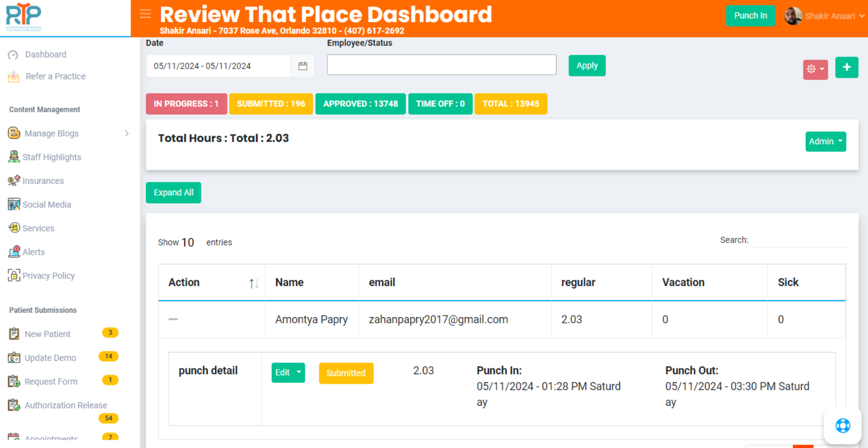
Task: Click the Dashboard gauge icon
Action: [x=14, y=55]
